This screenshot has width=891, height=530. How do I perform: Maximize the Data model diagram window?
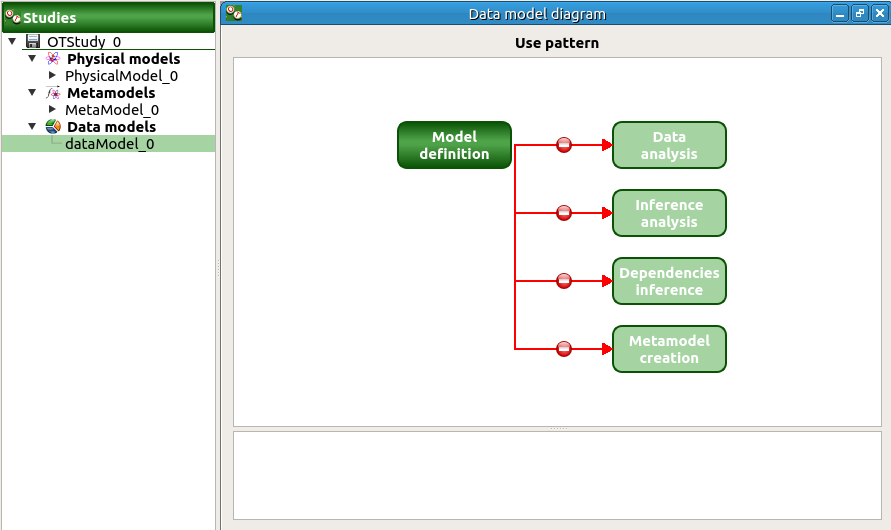click(859, 13)
